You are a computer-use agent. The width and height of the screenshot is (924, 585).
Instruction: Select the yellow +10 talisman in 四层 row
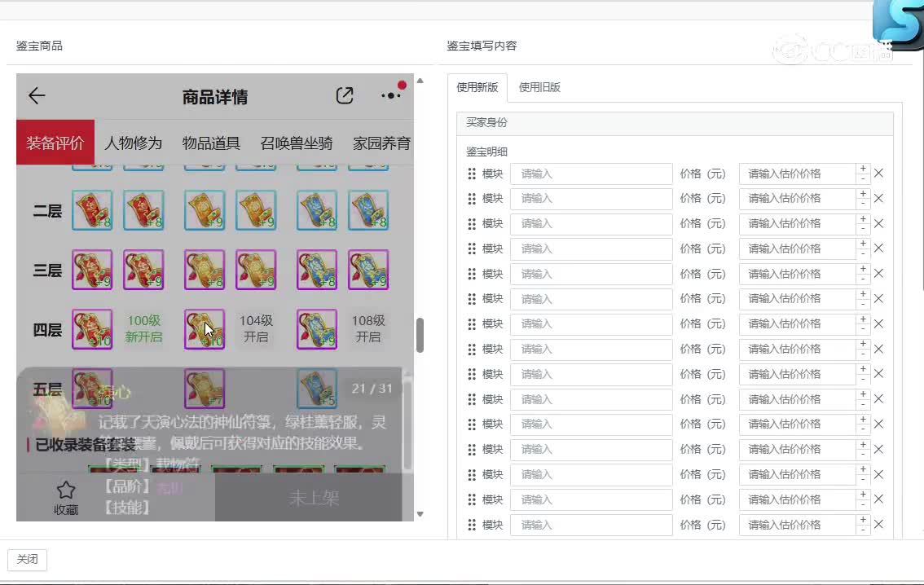(x=205, y=328)
